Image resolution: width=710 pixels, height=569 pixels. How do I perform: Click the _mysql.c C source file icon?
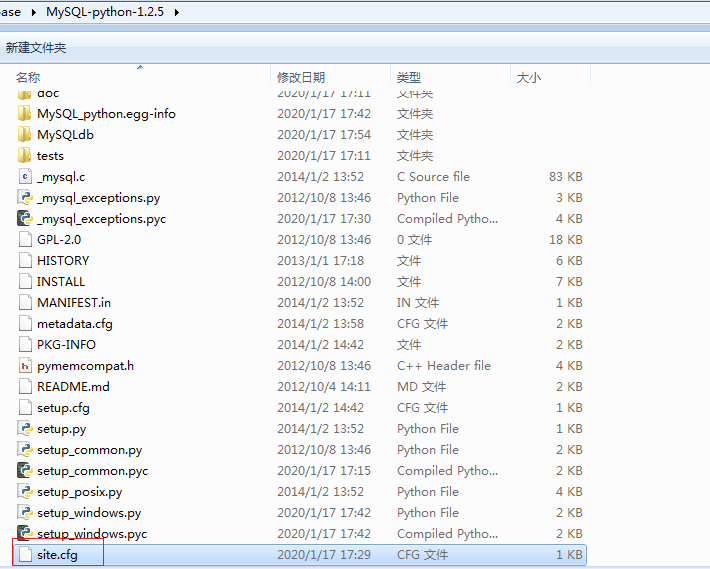coord(25,176)
